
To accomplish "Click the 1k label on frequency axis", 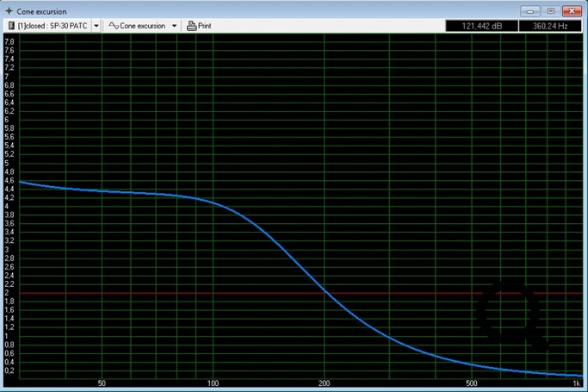I will click(576, 383).
